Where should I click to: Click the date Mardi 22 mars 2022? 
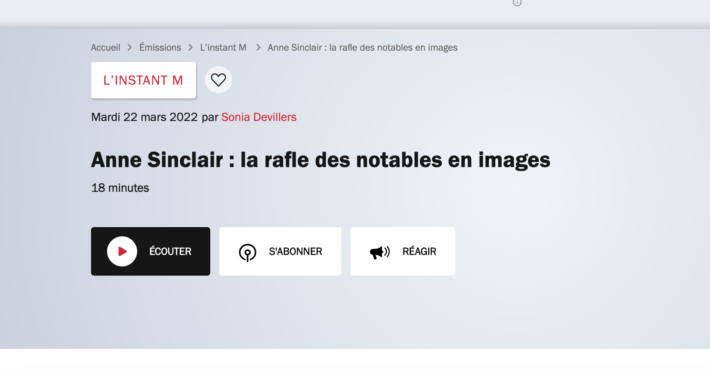click(144, 117)
